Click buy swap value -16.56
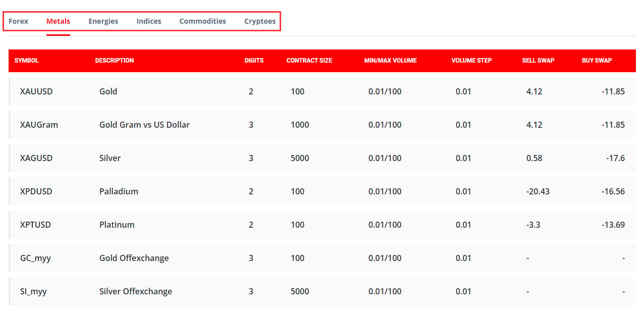Screen dimensions: 644x314 [613, 191]
